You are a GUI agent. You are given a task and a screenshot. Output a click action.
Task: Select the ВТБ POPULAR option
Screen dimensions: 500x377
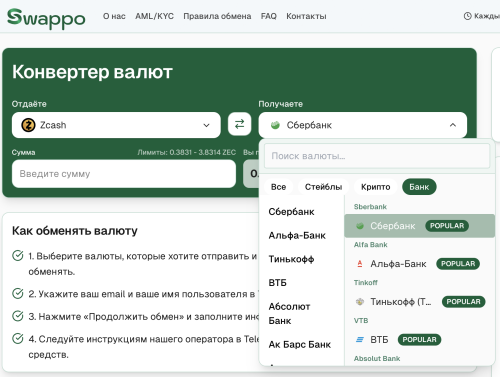click(419, 340)
